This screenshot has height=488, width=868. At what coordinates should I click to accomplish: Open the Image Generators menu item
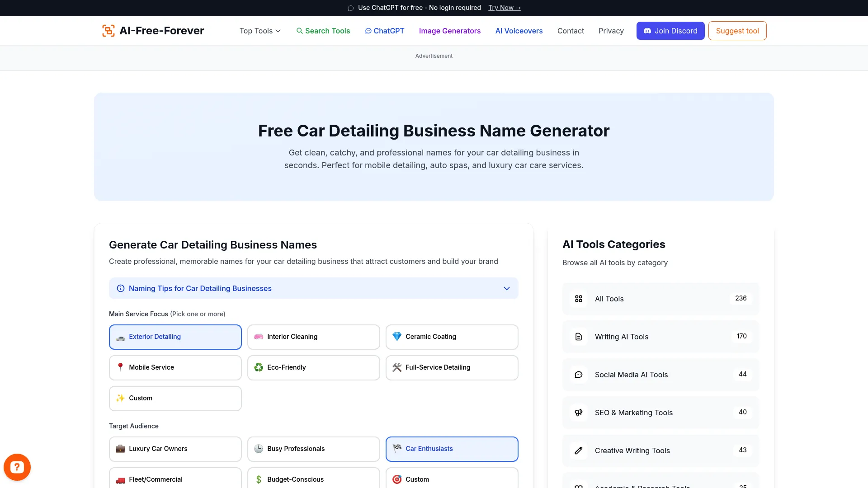click(449, 31)
